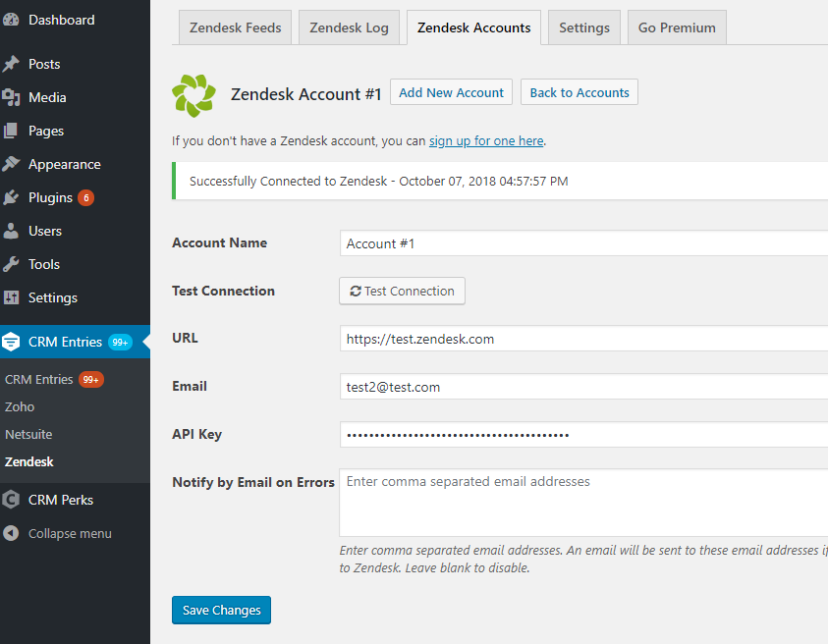Image resolution: width=828 pixels, height=644 pixels.
Task: Open the Zendesk Feeds tab
Action: (x=235, y=27)
